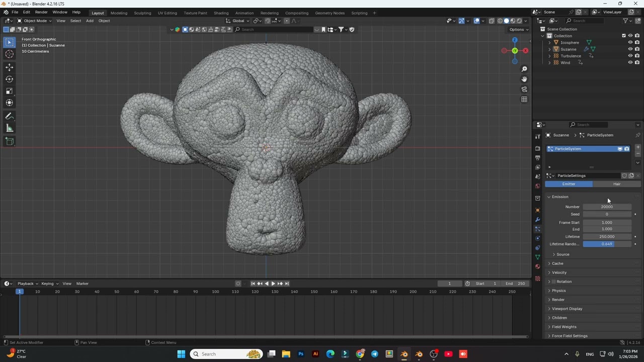Adjust the Lifetime Randomness slider
The height and width of the screenshot is (362, 644).
(607, 244)
